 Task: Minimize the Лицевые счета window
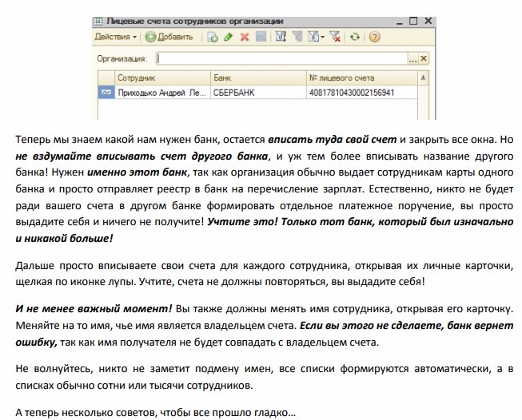[x=400, y=22]
